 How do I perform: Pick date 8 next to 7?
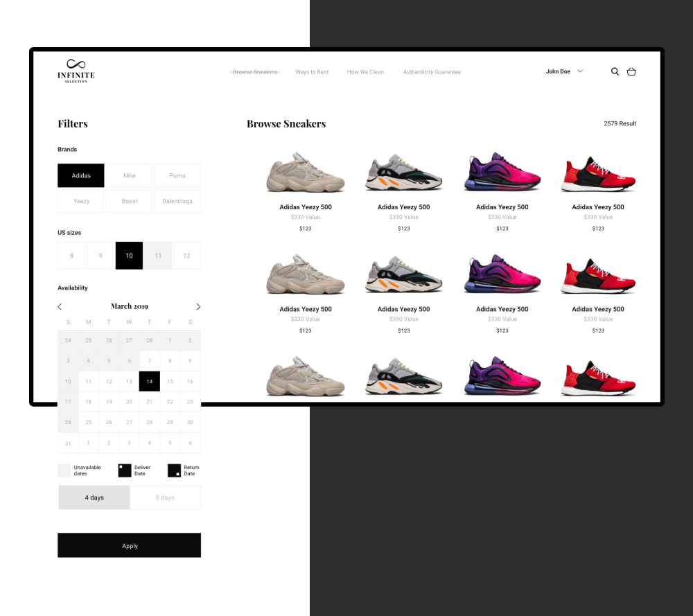(170, 361)
